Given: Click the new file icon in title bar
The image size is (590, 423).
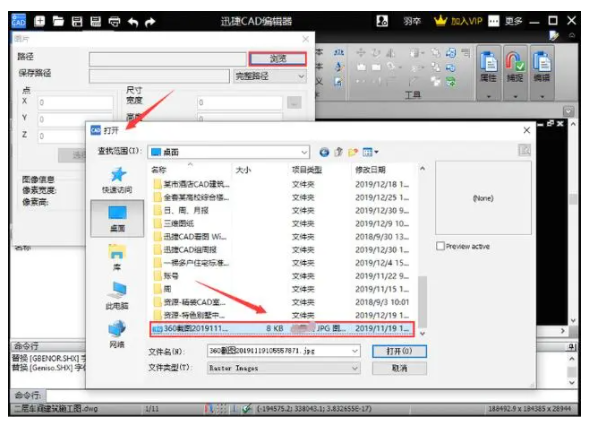Looking at the screenshot, I should (x=40, y=21).
